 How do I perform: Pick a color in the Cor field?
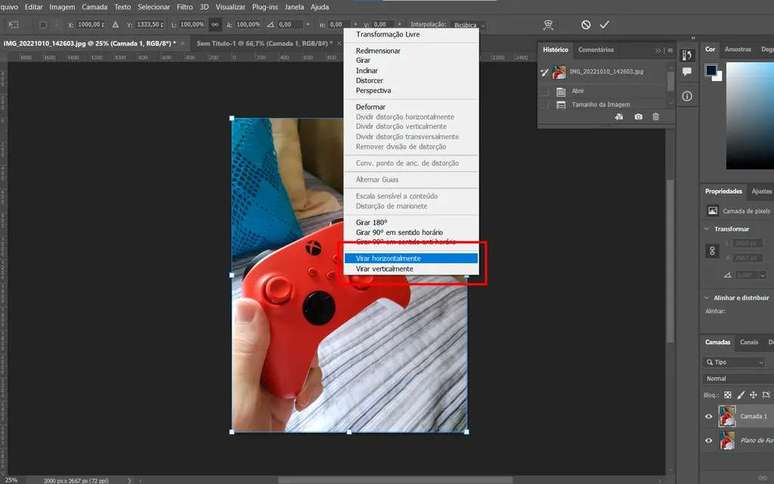coord(750,116)
